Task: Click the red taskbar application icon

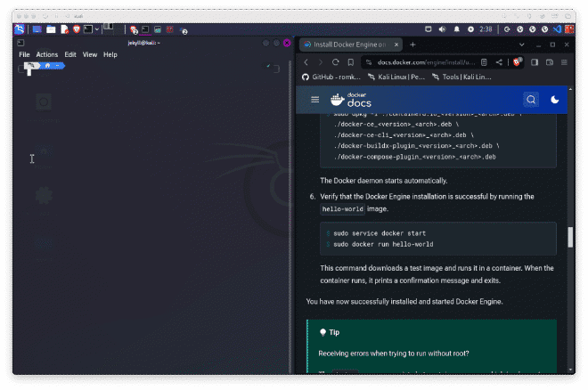Action: (170, 29)
